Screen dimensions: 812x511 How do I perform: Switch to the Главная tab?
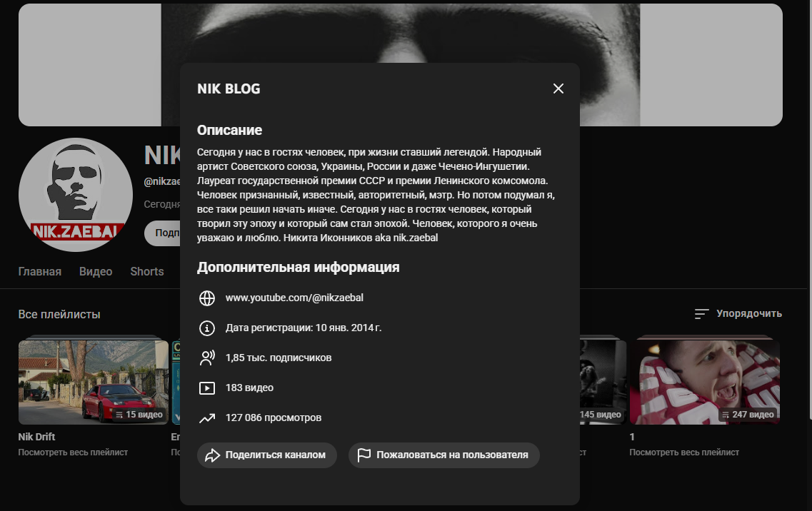pos(40,271)
